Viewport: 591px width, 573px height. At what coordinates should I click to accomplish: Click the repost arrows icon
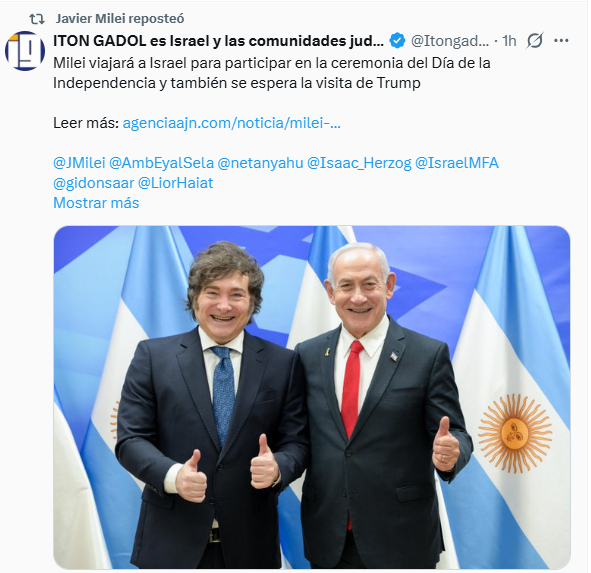(x=37, y=18)
